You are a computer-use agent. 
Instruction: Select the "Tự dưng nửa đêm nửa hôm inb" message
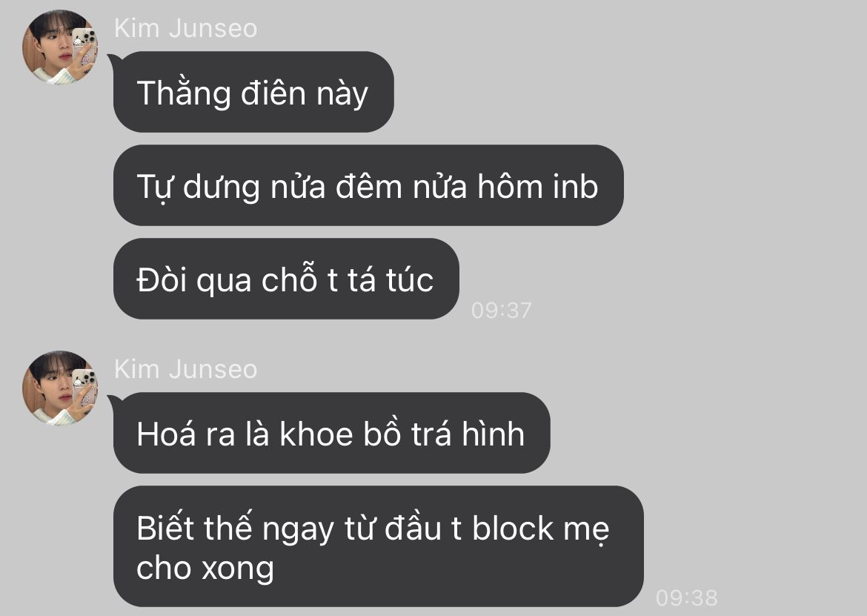(x=368, y=185)
